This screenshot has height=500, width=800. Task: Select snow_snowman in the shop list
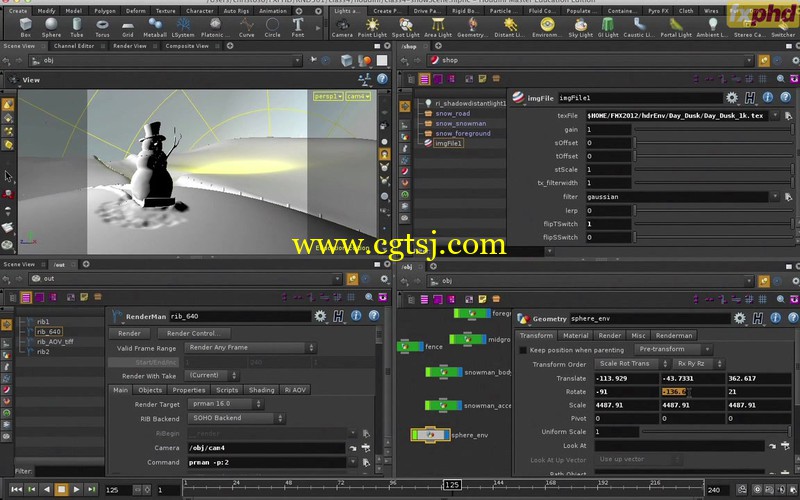coord(461,123)
